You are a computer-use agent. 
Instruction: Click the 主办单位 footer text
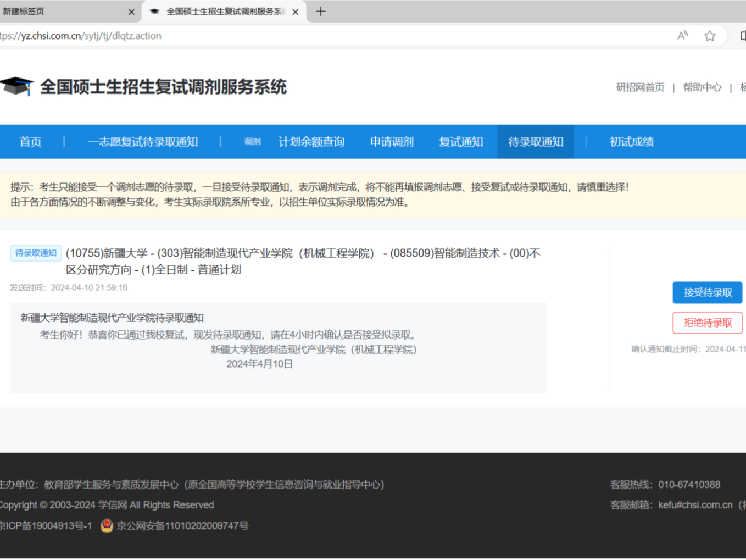pos(192,485)
